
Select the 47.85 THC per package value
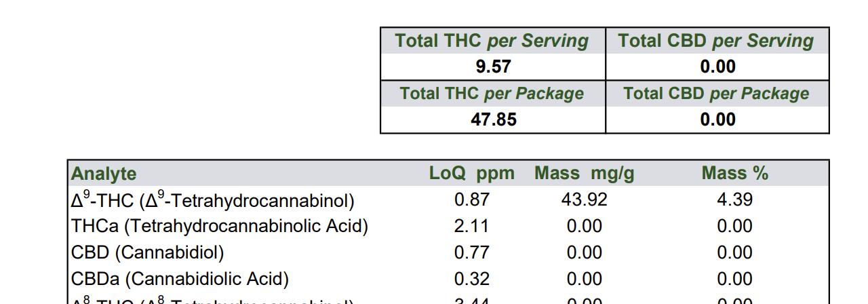coord(493,120)
